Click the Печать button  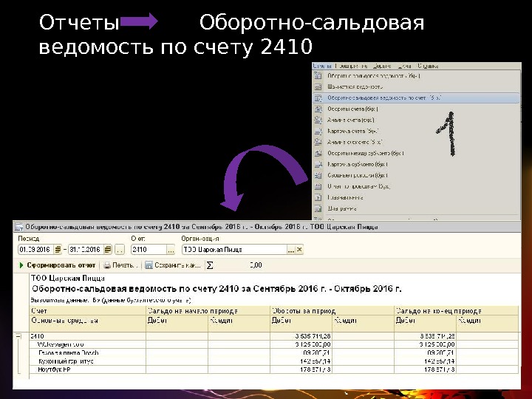[x=120, y=265]
